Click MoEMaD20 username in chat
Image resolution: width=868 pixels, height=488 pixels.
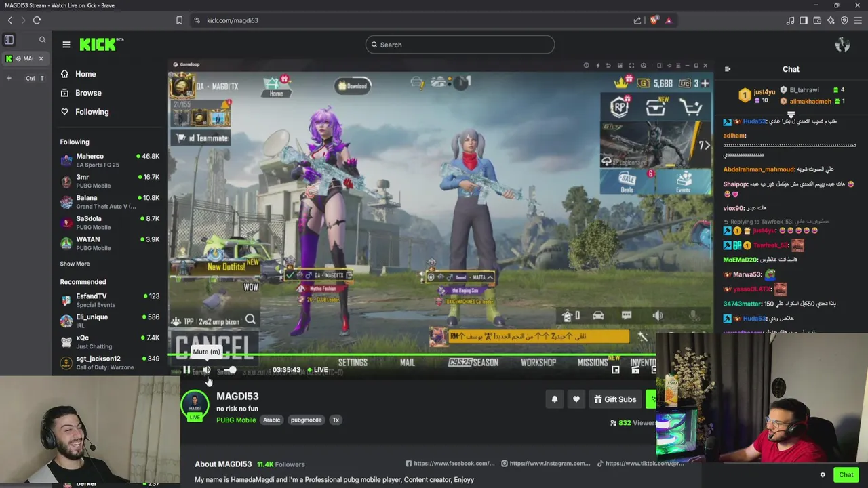(740, 260)
